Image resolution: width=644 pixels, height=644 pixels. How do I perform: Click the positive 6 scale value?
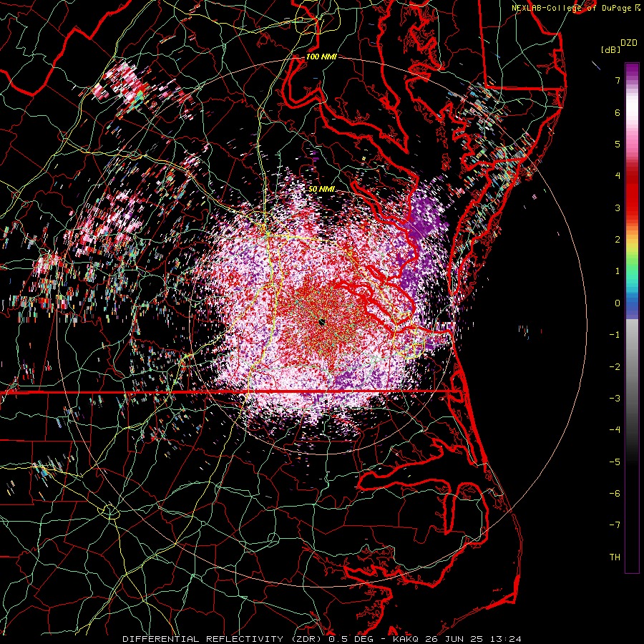tap(618, 112)
